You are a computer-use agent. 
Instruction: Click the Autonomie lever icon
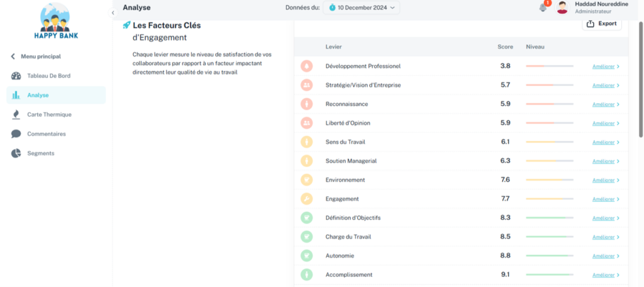(x=306, y=256)
